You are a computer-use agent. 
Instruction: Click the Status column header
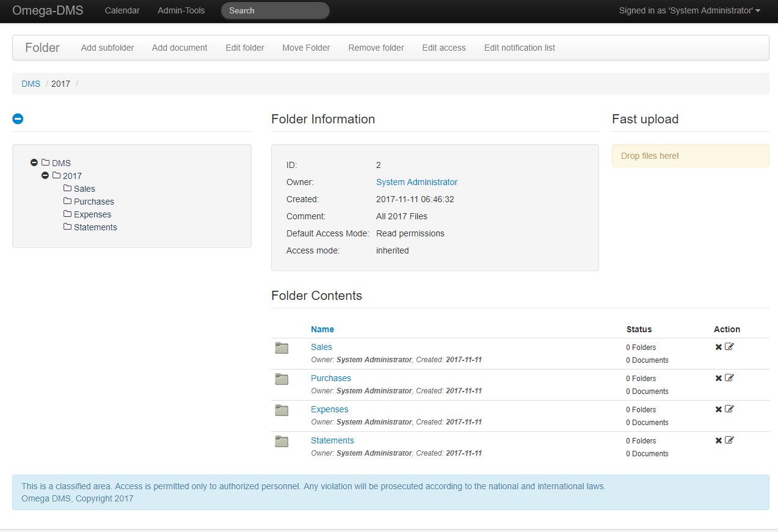[639, 329]
